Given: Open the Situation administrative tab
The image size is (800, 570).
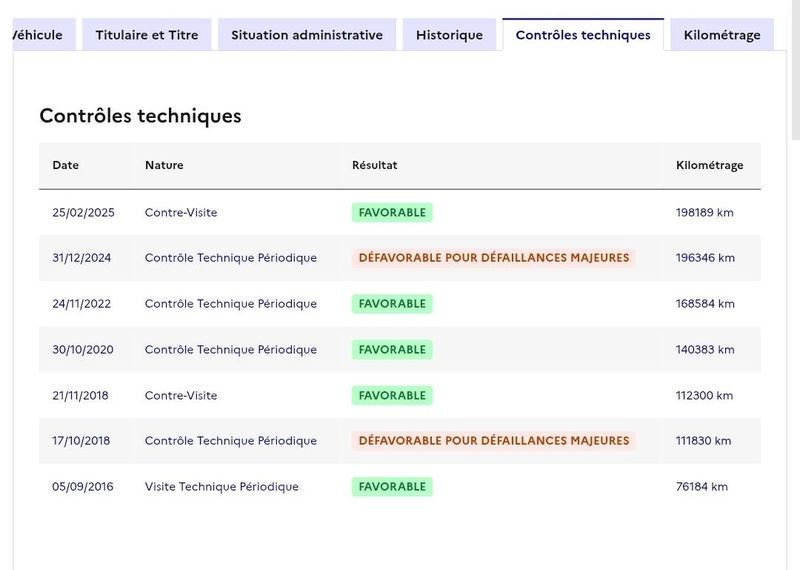Looking at the screenshot, I should point(307,35).
